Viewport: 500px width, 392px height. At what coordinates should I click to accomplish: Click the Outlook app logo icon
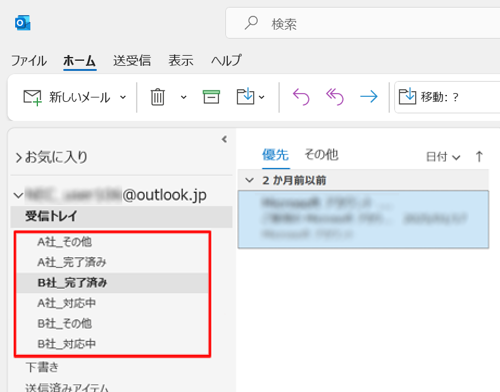23,23
